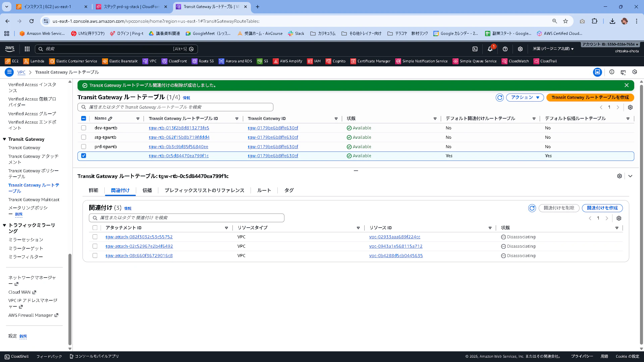The height and width of the screenshot is (362, 644).
Task: Open CloudTrail shortcut in favorites bar
Action: pos(545,61)
